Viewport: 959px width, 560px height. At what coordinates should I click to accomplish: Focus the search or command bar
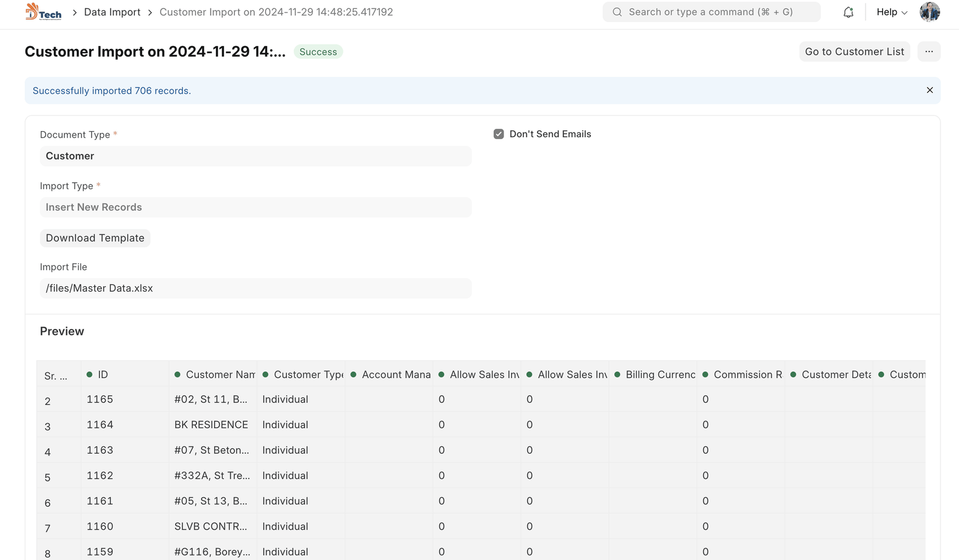[711, 12]
